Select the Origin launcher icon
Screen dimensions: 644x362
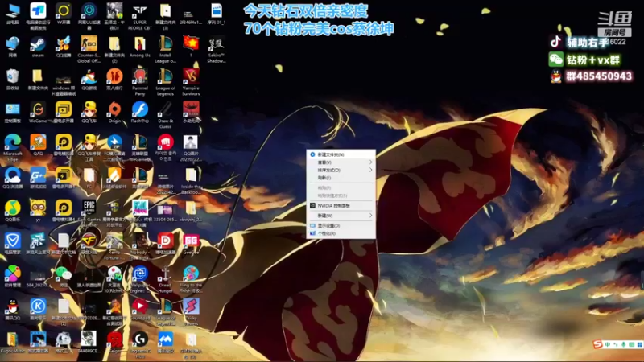tap(114, 113)
